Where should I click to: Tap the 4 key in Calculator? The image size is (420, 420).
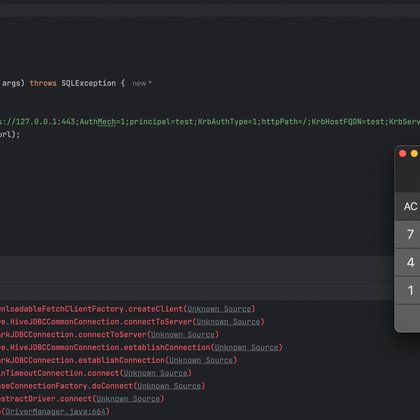409,262
